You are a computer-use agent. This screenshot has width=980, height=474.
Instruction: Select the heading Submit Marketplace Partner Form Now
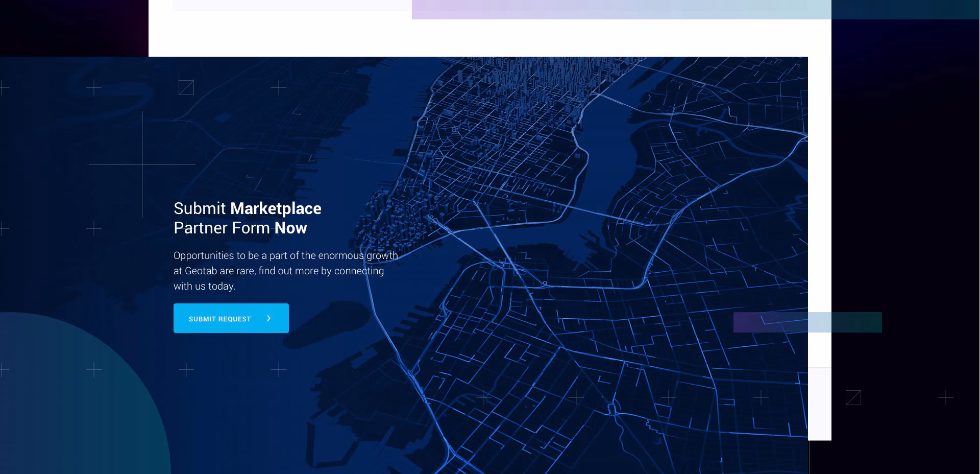tap(240, 218)
